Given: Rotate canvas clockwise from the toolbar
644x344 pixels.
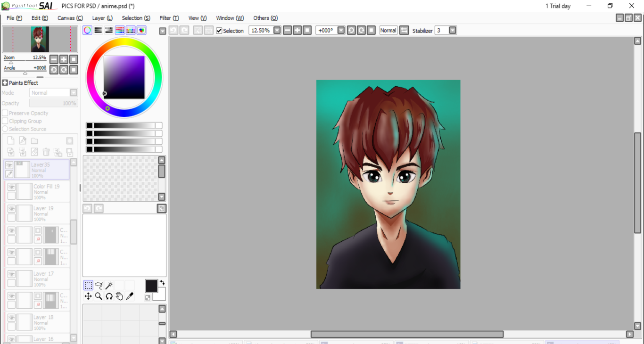Looking at the screenshot, I should (361, 30).
